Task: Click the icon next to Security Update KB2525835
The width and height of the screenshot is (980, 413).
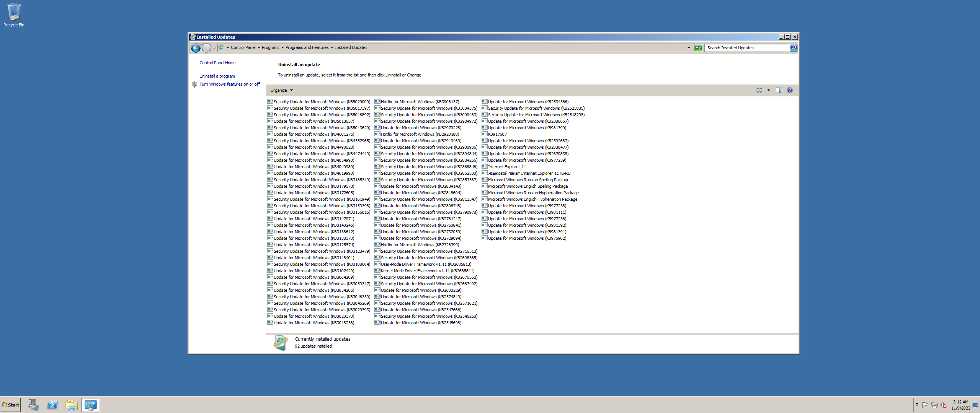Action: (x=485, y=108)
